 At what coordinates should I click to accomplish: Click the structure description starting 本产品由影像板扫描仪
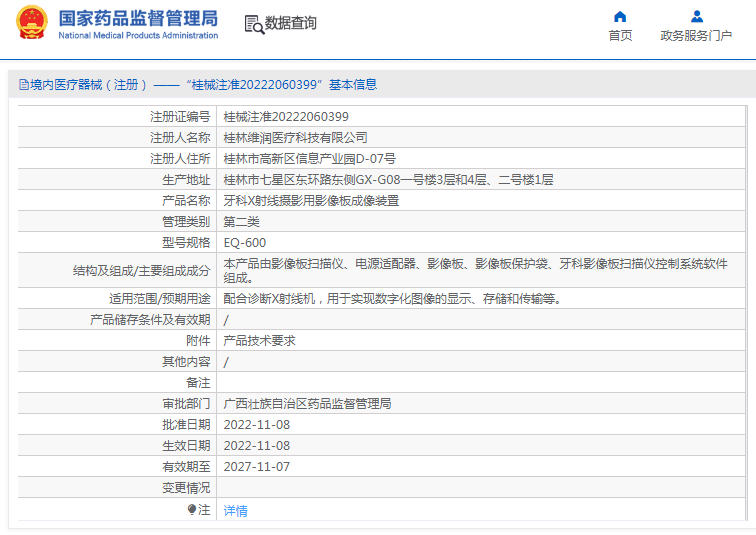[x=475, y=271]
